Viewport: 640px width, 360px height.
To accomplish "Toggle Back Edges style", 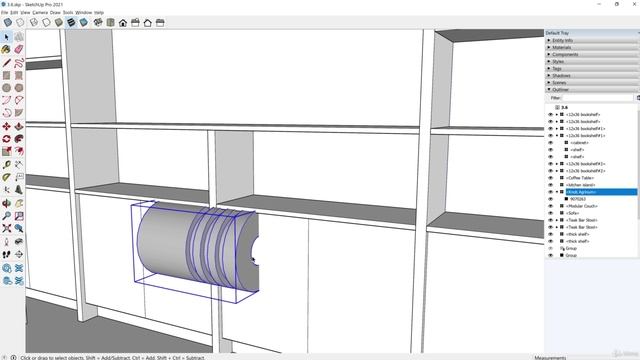I will (20, 22).
